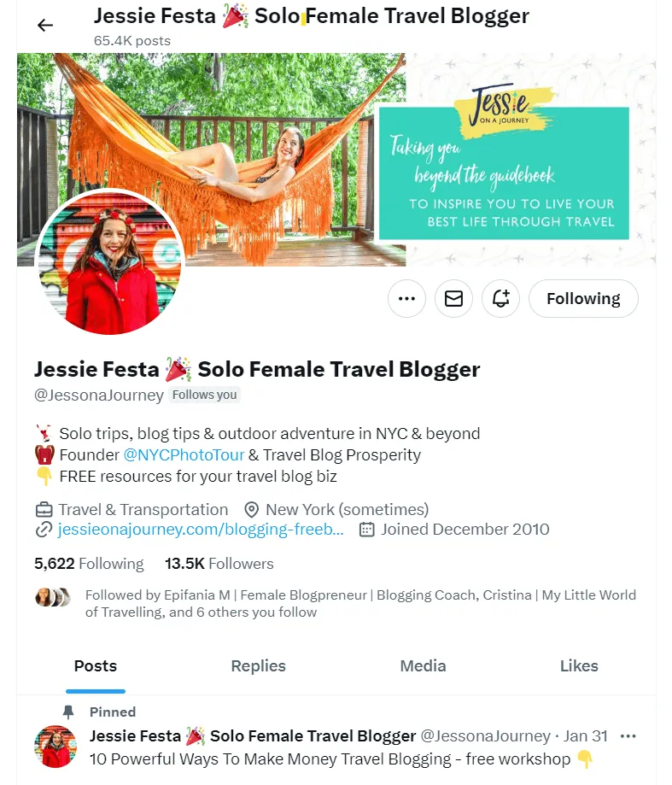The height and width of the screenshot is (785, 672).
Task: Send a direct message via envelope icon
Action: pos(454,298)
